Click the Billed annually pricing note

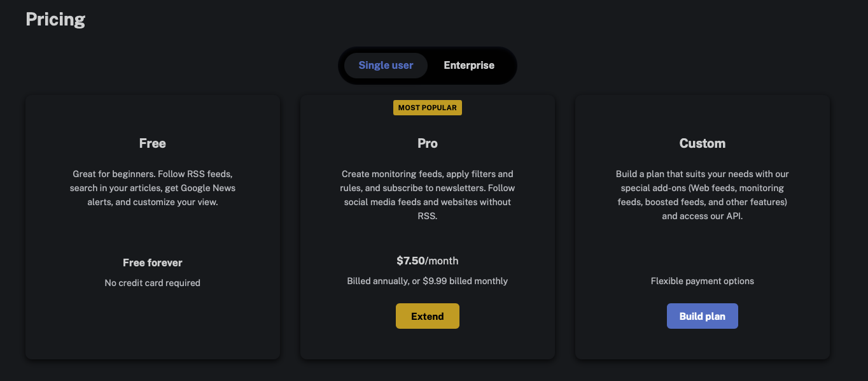(x=427, y=280)
